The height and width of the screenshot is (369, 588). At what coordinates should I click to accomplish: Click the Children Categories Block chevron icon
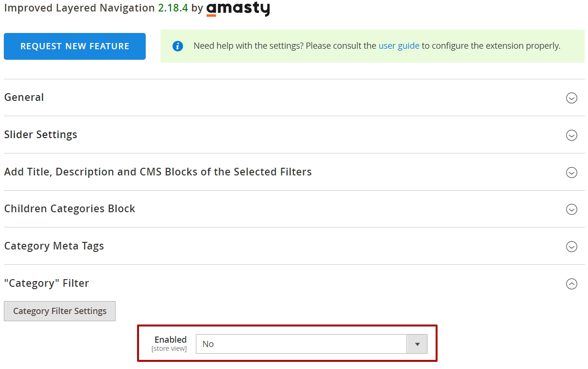click(x=571, y=209)
